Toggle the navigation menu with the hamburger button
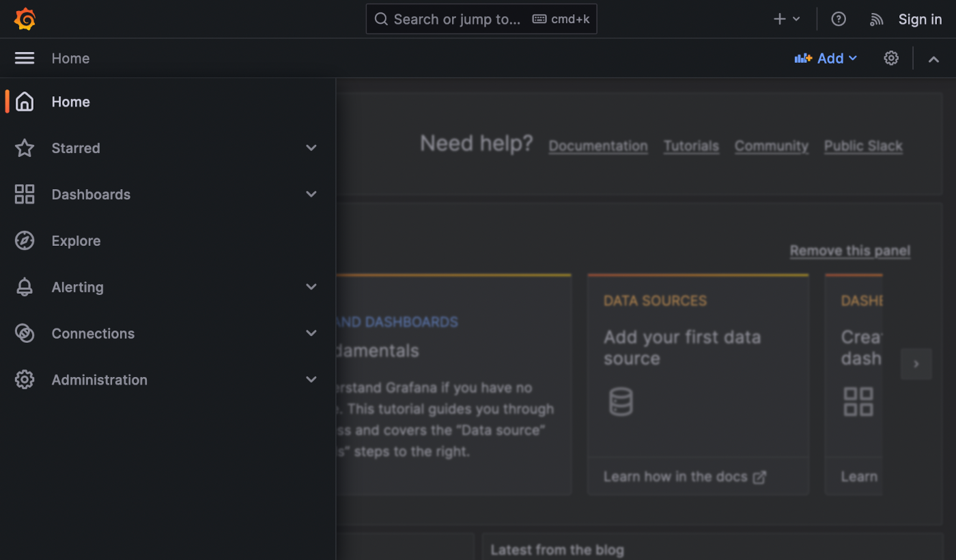Image resolution: width=956 pixels, height=560 pixels. [x=24, y=58]
